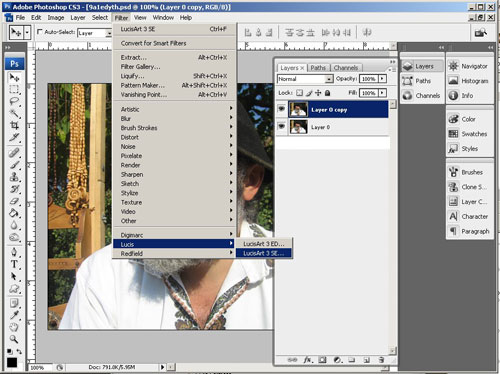This screenshot has height=374, width=500.
Task: Choose Convert for Smart Filters
Action: pyautogui.click(x=175, y=43)
